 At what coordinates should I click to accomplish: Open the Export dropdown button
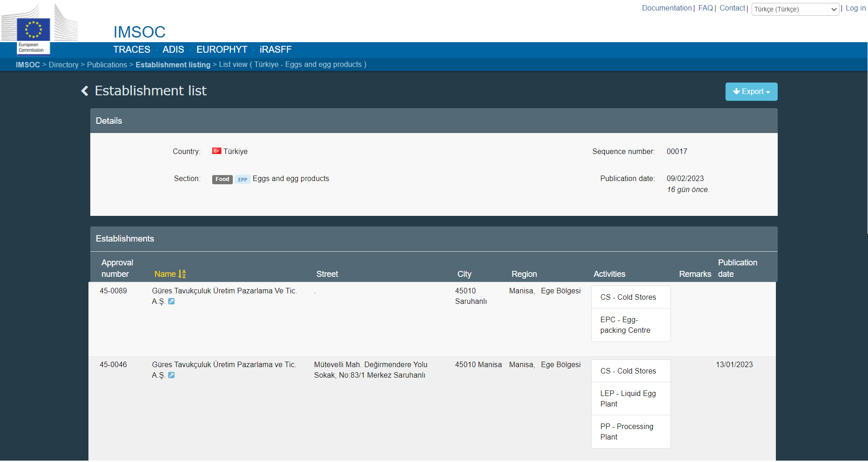[751, 92]
